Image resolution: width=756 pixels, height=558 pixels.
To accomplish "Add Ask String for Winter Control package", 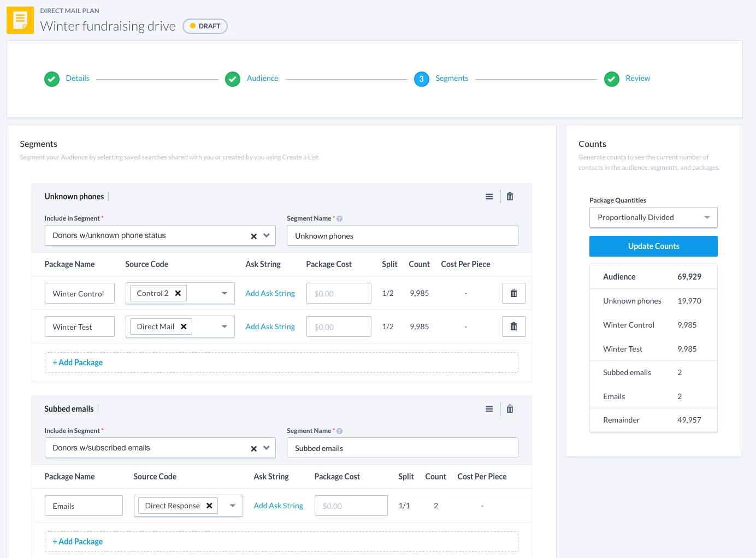I will (x=270, y=293).
